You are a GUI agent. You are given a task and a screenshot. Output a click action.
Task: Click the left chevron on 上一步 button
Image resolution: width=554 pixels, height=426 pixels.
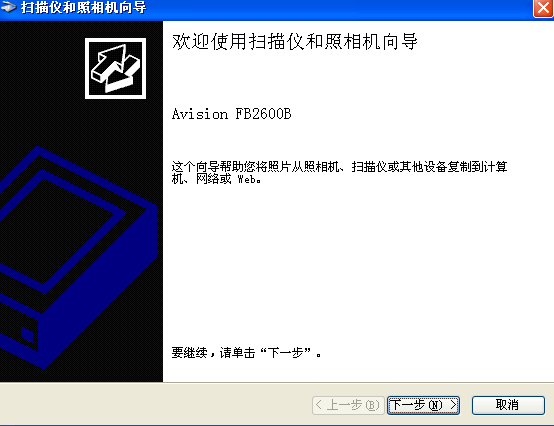pos(319,405)
